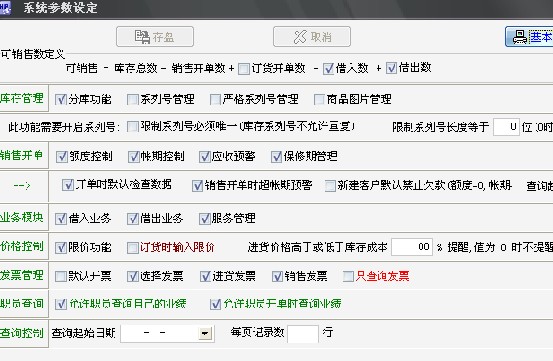Image resolution: width=553 pixels, height=361 pixels.
Task: Click the 存盘 save button
Action: point(155,37)
